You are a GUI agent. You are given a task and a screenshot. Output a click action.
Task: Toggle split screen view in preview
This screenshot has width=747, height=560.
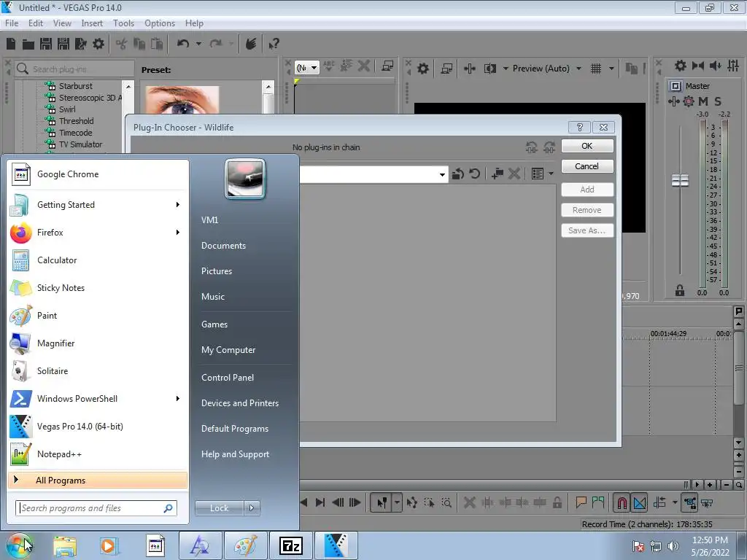[490, 69]
